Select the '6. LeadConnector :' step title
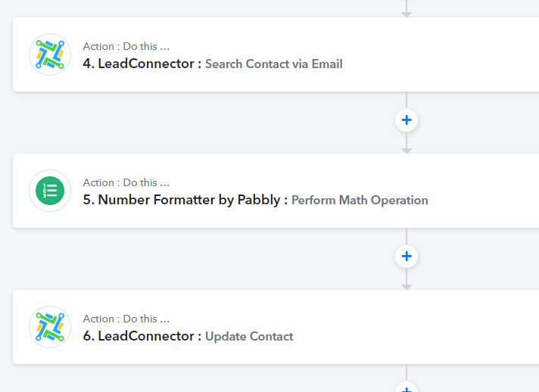This screenshot has width=539, height=392. [x=142, y=336]
